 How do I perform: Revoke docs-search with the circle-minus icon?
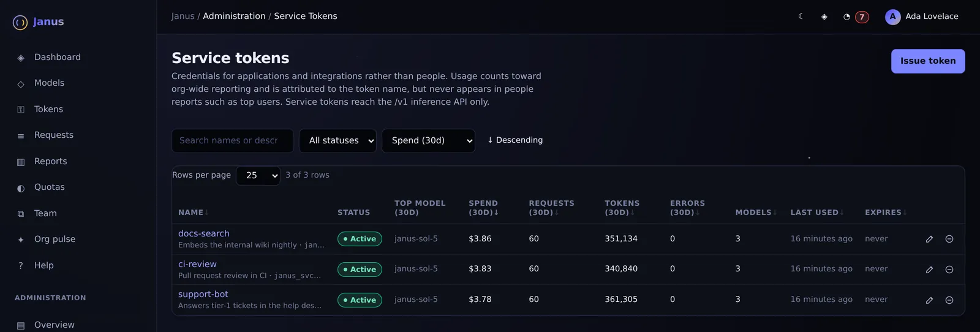click(949, 240)
